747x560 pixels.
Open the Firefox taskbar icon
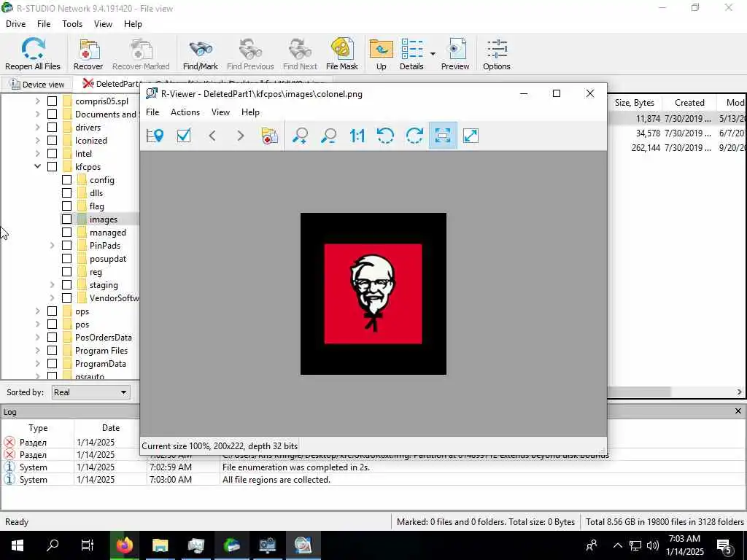[125, 545]
